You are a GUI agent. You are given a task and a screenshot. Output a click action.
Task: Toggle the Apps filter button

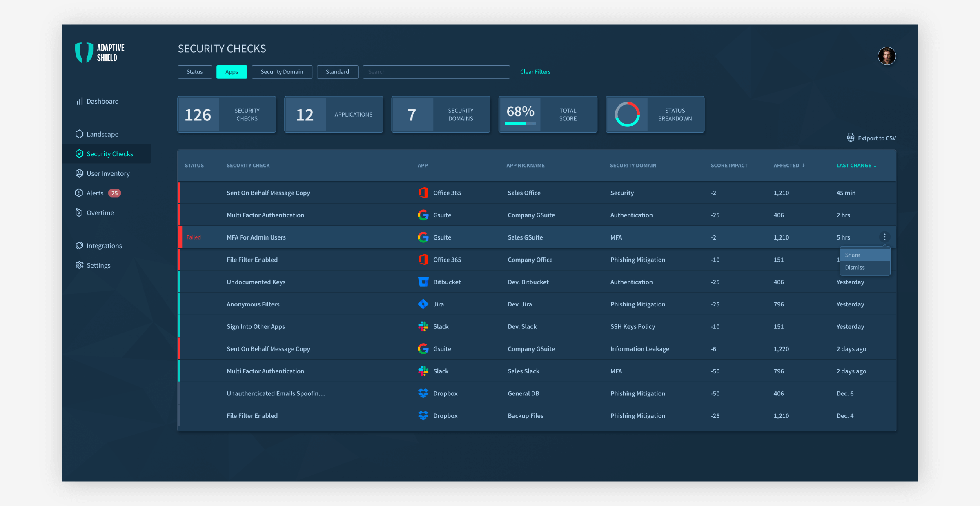pos(232,72)
